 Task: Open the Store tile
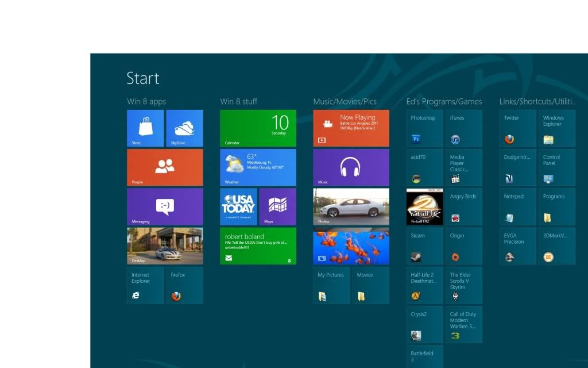(x=145, y=128)
